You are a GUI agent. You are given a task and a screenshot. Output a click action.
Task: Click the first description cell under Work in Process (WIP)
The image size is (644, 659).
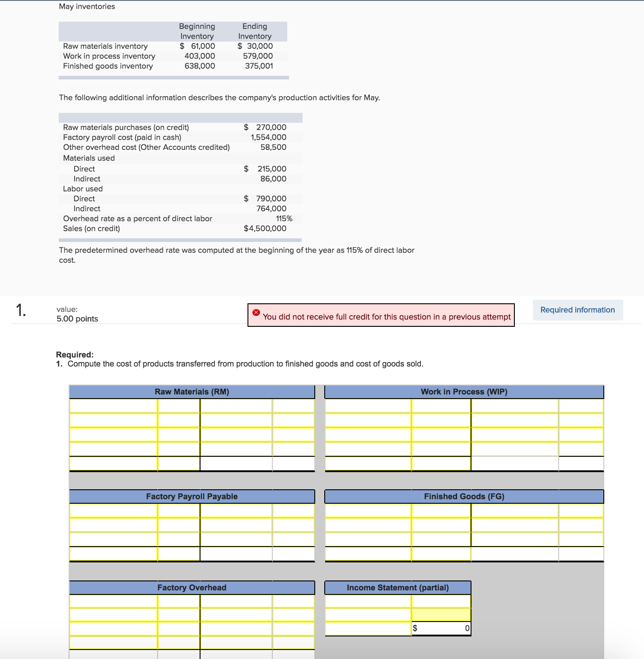(368, 406)
